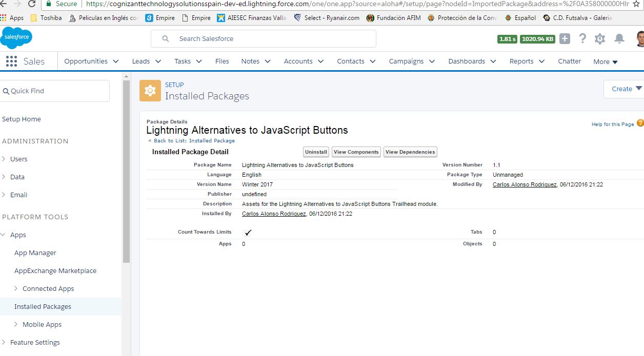Open the Toshiba bookmark folder
Viewport: 644px width, 356px height.
pyautogui.click(x=46, y=18)
